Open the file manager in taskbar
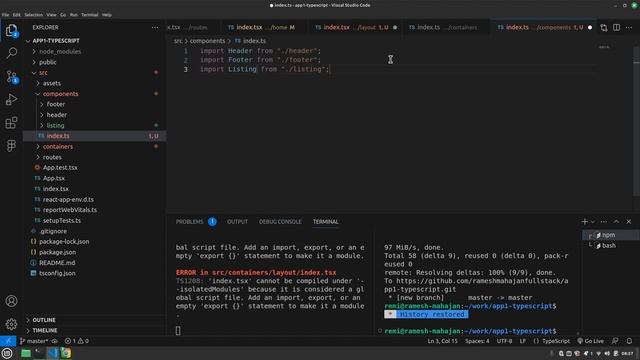Screen dimensions: 640x360 26,353
